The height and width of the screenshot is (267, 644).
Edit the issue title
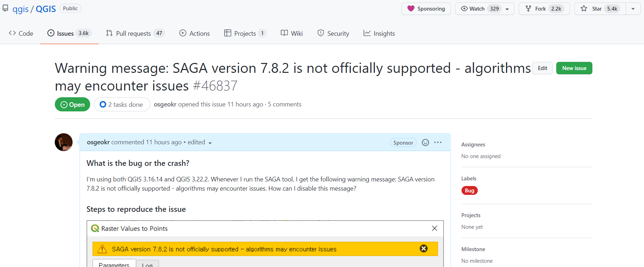coord(543,68)
